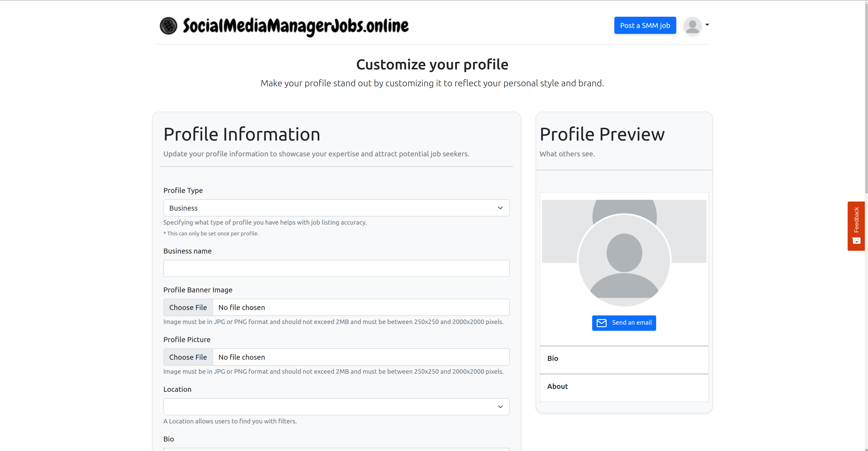Viewport: 868px width, 451px height.
Task: Click 'A Location allows users' helper text
Action: [x=230, y=421]
